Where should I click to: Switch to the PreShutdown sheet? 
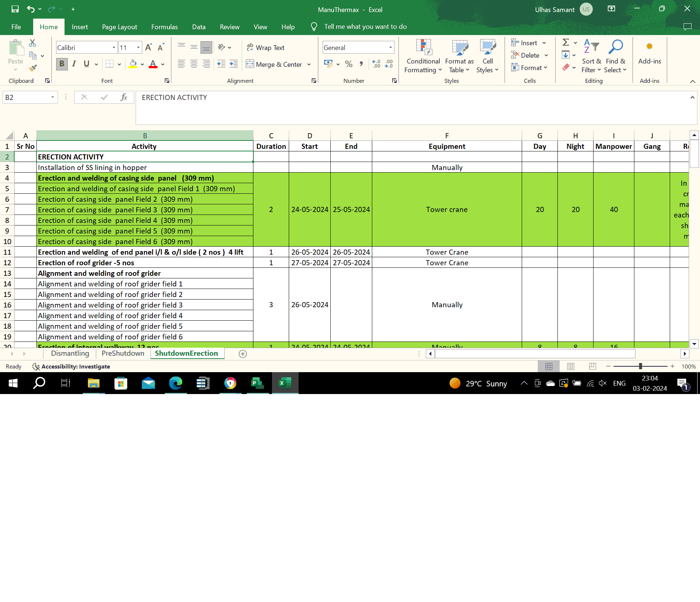(123, 354)
